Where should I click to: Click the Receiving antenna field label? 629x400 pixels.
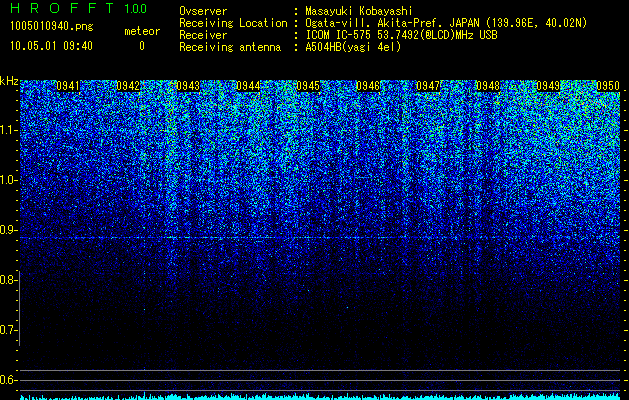tap(230, 47)
